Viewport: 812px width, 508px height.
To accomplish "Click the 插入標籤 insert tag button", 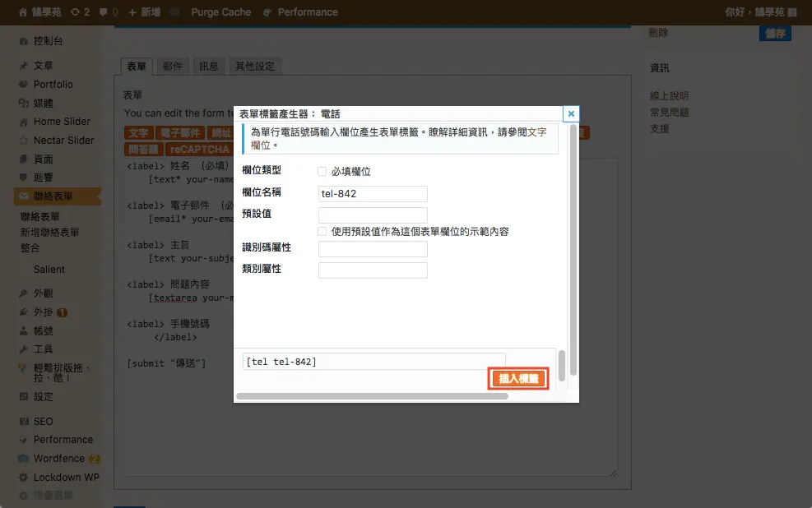I will [518, 379].
